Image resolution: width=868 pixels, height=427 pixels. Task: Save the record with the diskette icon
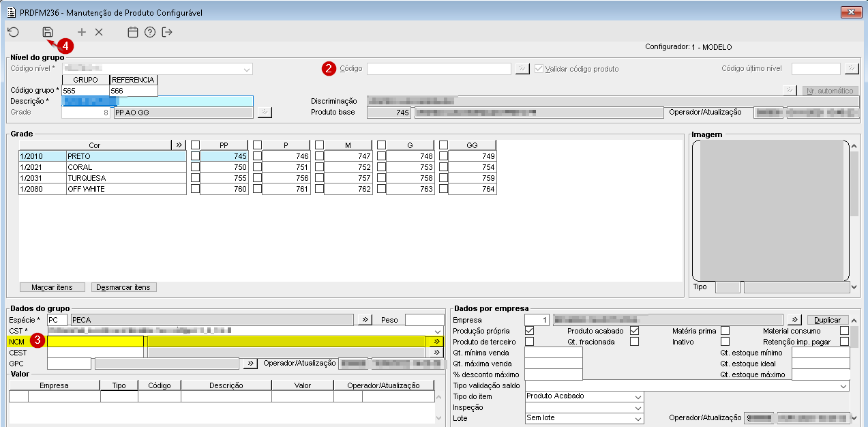pos(48,32)
